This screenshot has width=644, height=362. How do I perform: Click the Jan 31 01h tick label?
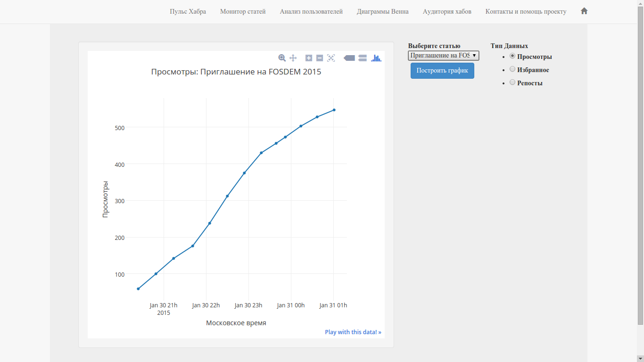(x=333, y=305)
